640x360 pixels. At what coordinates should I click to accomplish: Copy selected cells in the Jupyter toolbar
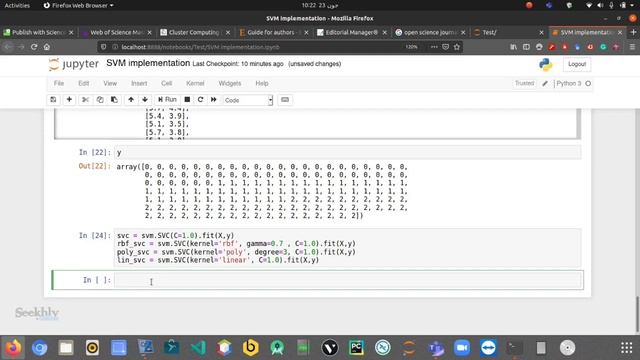100,100
